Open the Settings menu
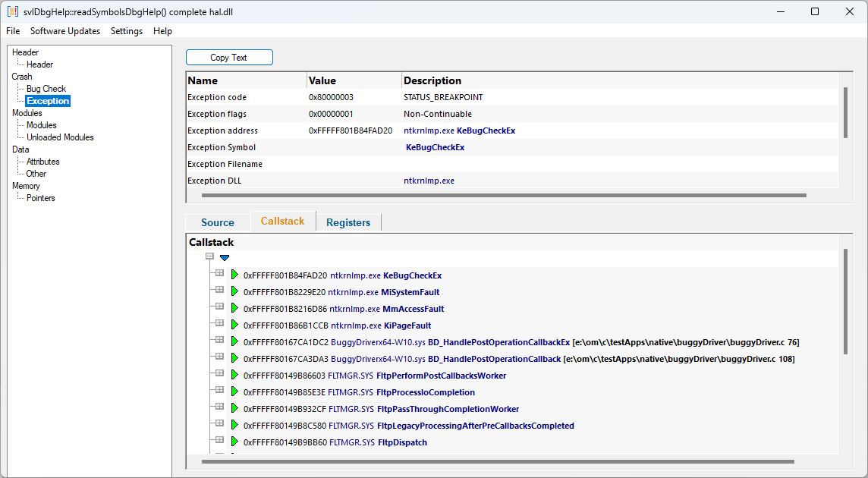 click(x=127, y=31)
